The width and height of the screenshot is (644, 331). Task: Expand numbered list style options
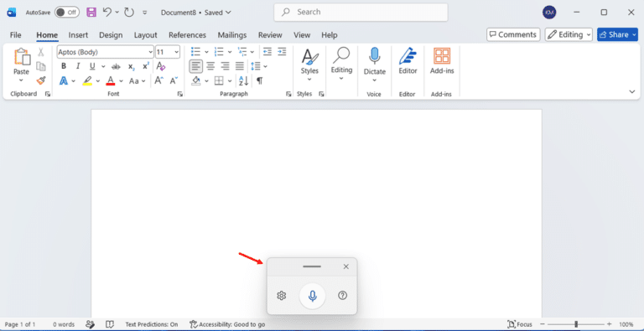coord(230,52)
